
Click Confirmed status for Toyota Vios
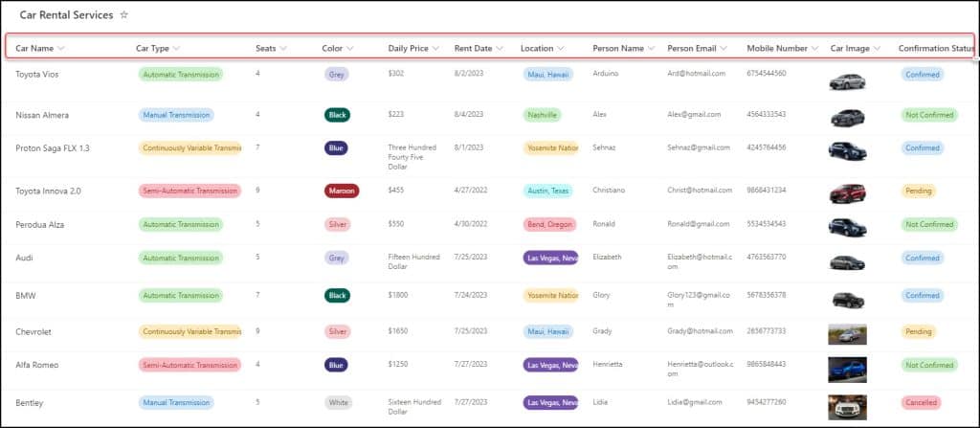pyautogui.click(x=922, y=75)
